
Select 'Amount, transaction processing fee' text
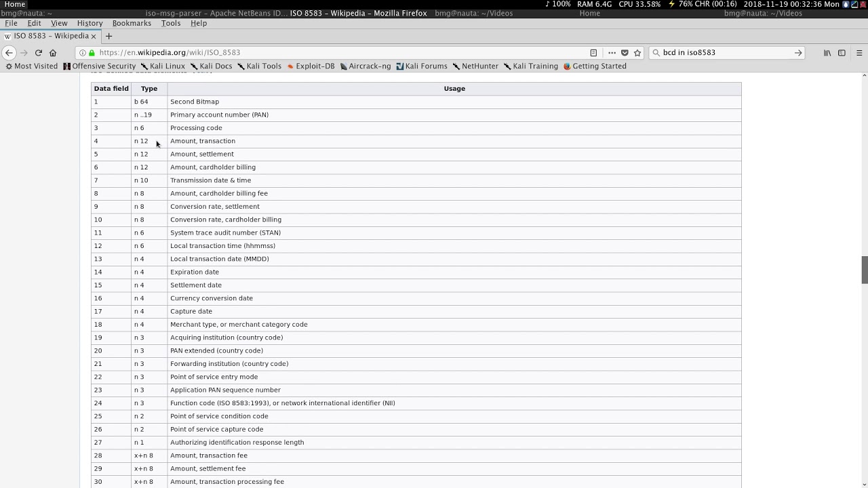pos(227,482)
